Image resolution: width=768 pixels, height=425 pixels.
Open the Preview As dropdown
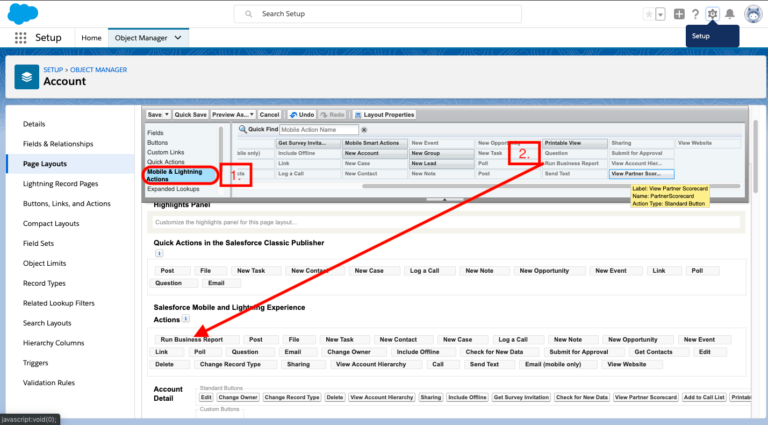pyautogui.click(x=233, y=115)
